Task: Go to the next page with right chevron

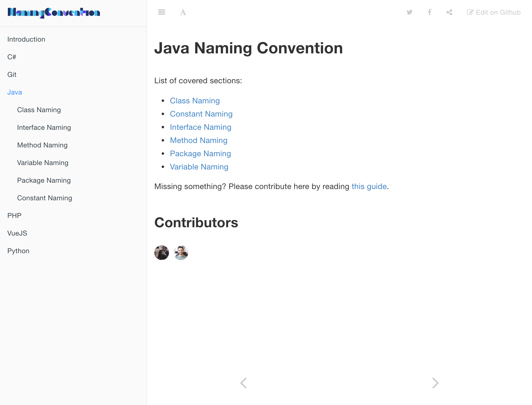Action: coord(435,383)
